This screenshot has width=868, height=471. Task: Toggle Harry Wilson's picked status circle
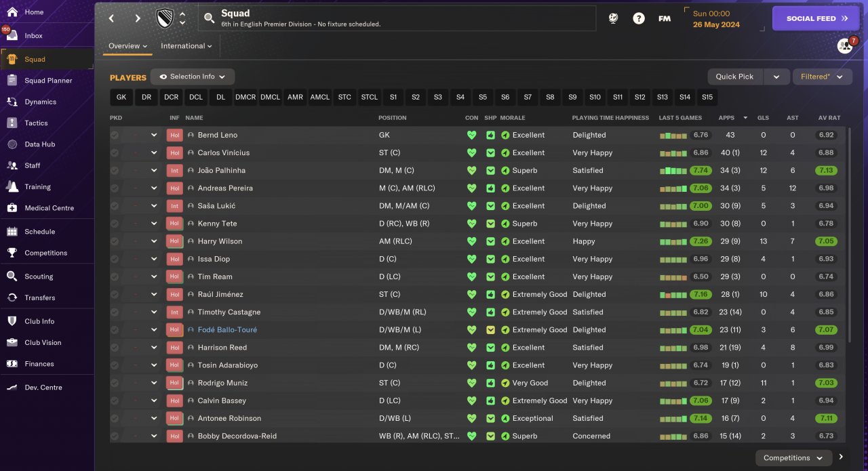115,241
